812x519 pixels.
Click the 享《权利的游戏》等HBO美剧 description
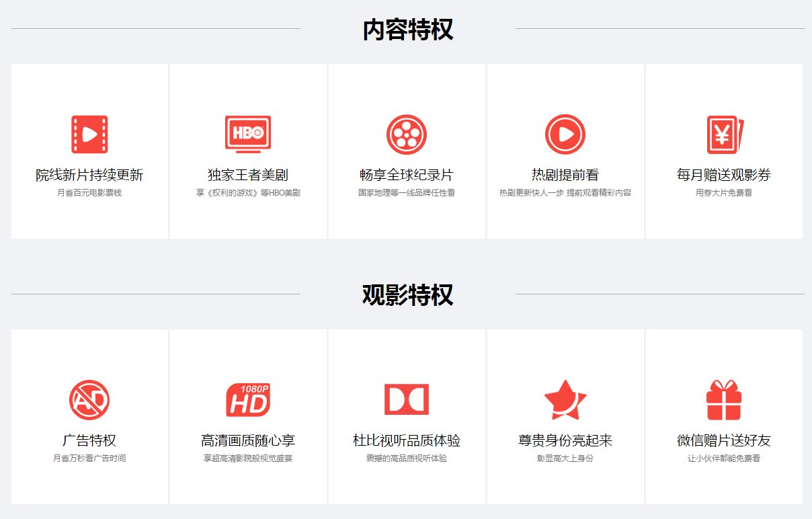pos(248,193)
